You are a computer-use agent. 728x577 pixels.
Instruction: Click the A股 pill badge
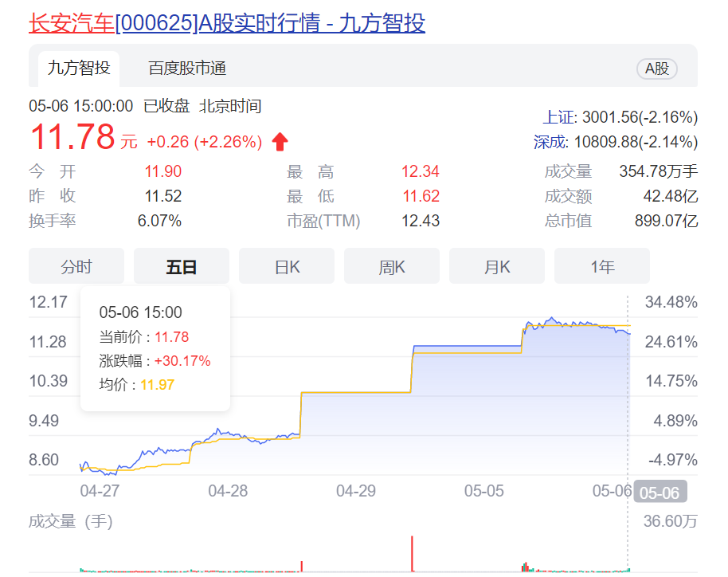point(657,69)
